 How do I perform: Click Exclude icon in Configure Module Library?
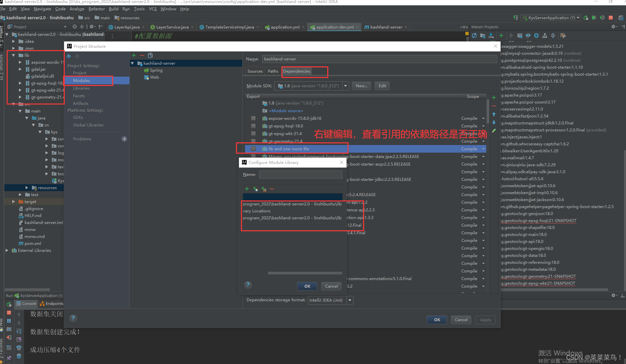click(x=264, y=189)
